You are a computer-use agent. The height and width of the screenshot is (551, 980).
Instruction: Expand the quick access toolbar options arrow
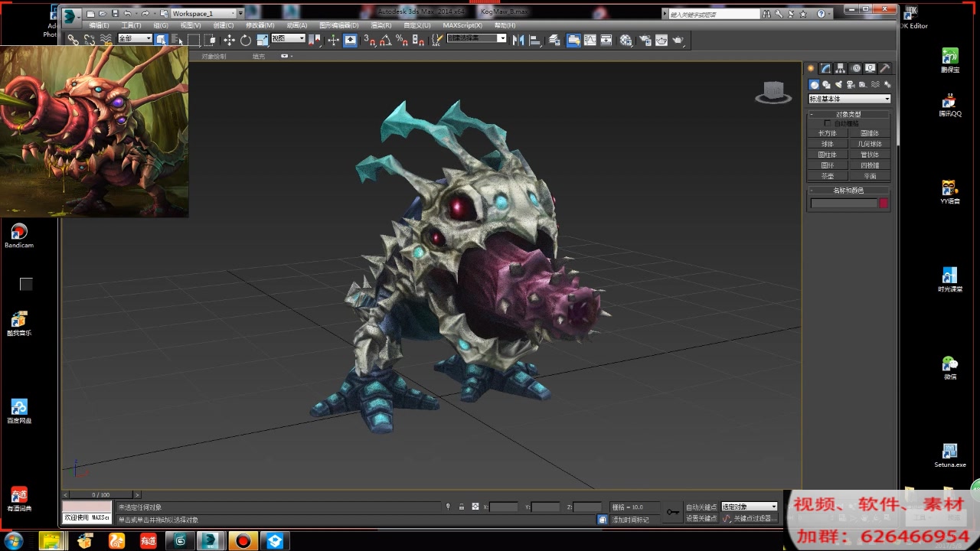click(241, 14)
